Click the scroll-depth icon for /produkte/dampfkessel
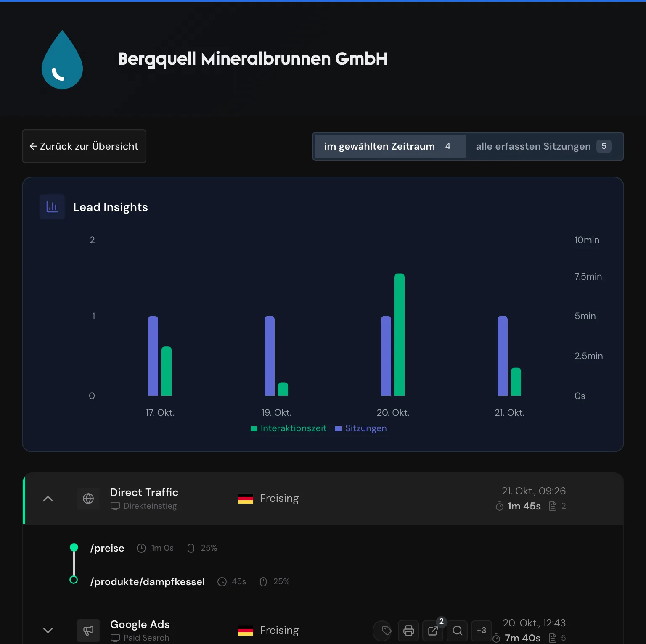646x644 pixels. pyautogui.click(x=263, y=582)
